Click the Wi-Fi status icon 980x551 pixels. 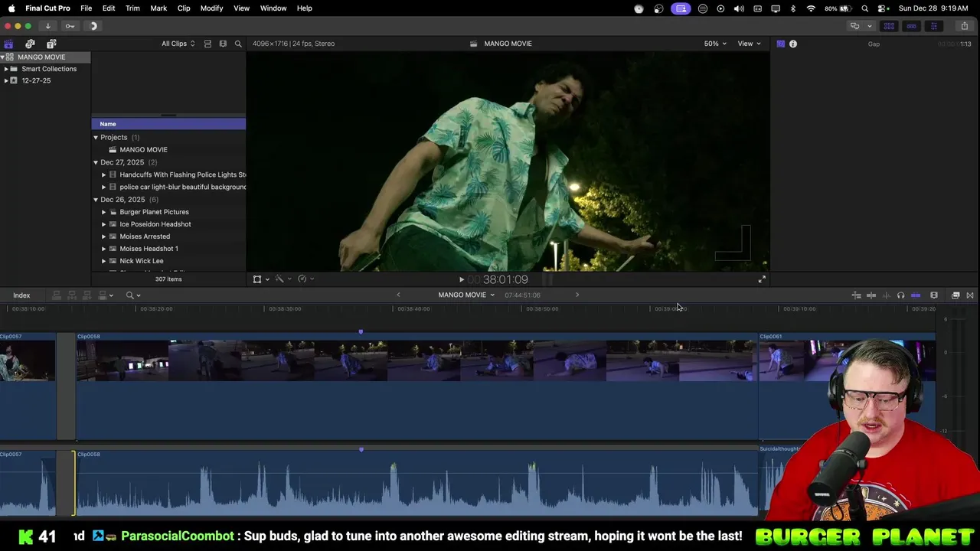pos(811,8)
